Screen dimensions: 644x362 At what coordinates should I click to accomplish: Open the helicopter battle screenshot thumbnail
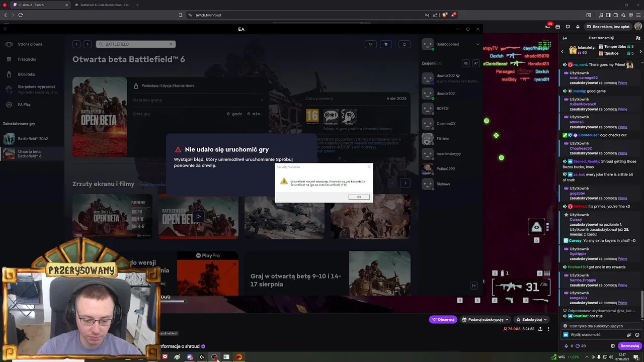(x=284, y=217)
